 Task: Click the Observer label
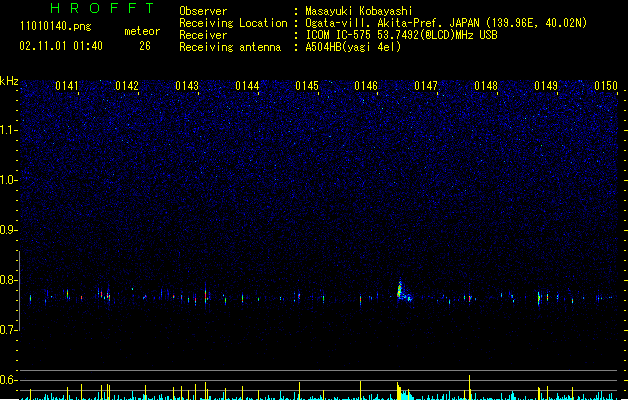click(x=203, y=11)
